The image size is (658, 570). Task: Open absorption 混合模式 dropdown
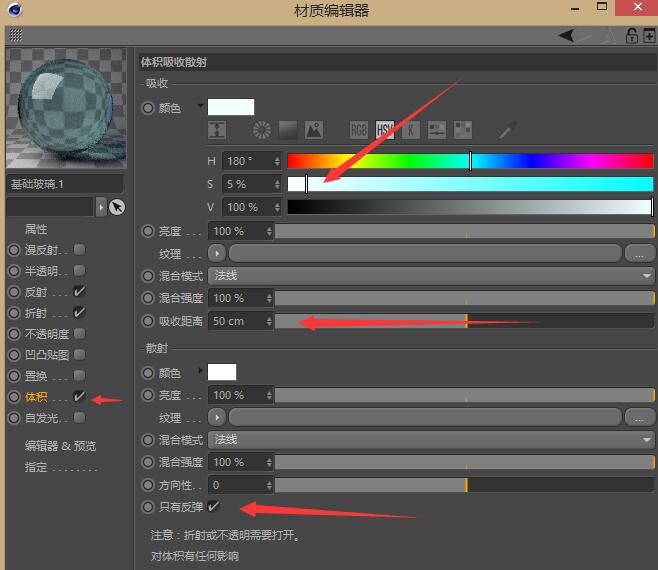[431, 276]
